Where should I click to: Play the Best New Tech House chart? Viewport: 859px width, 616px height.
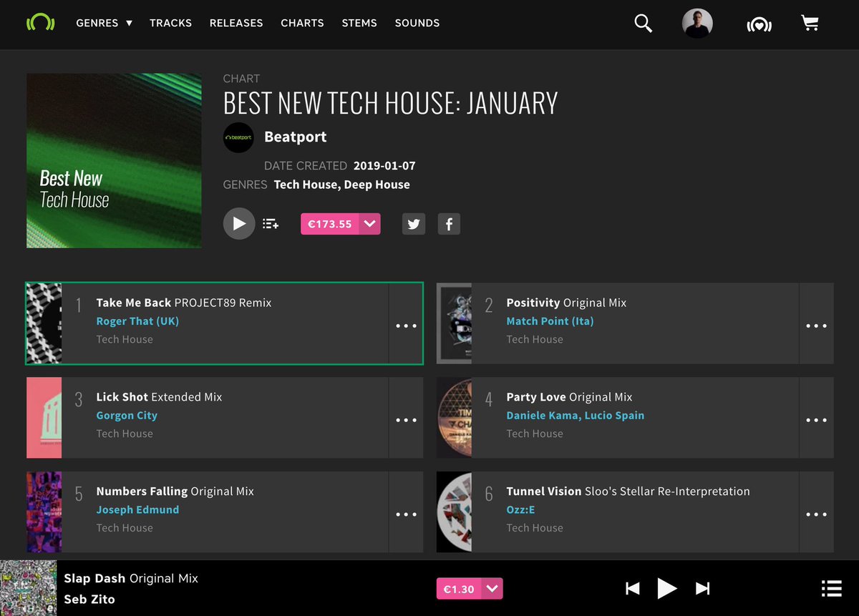point(239,224)
